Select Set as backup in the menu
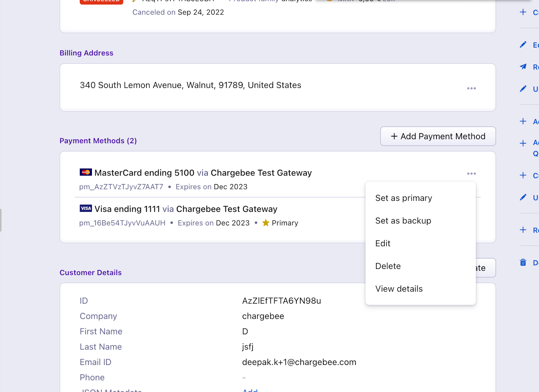 403,221
